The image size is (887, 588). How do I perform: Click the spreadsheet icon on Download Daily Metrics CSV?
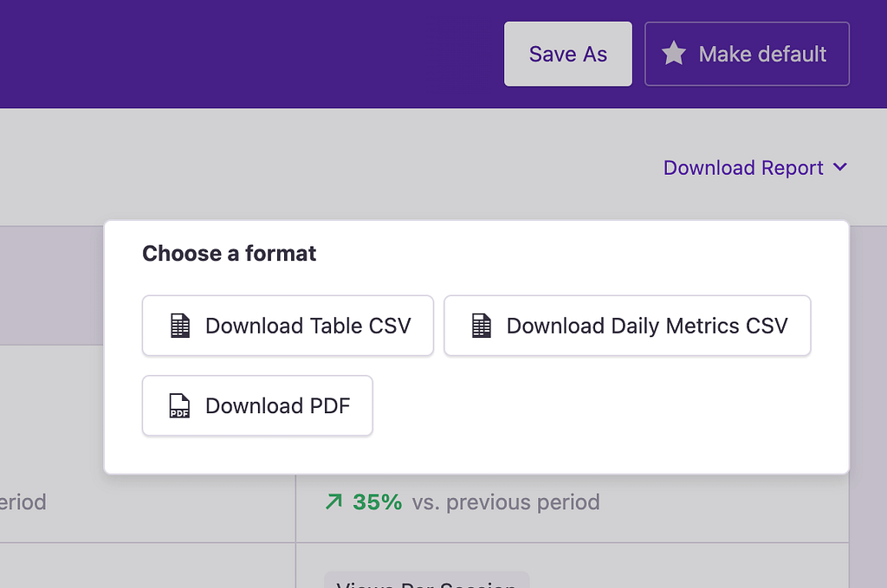(480, 326)
